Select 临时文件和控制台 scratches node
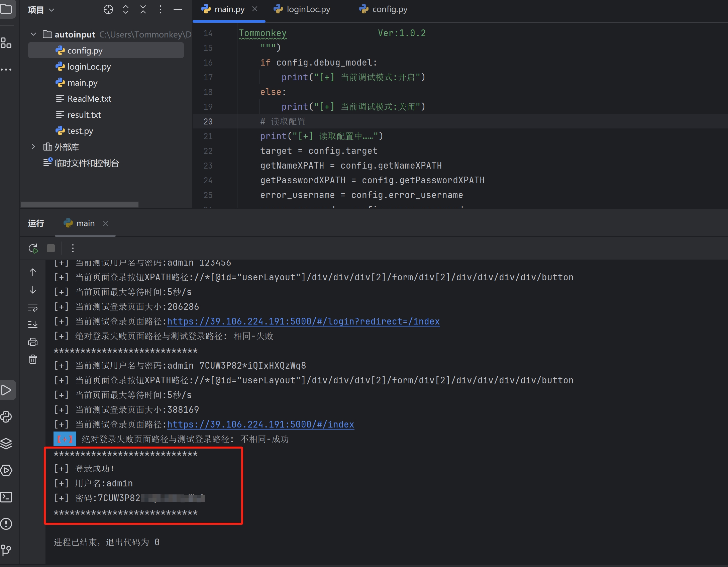728x567 pixels. pyautogui.click(x=81, y=163)
